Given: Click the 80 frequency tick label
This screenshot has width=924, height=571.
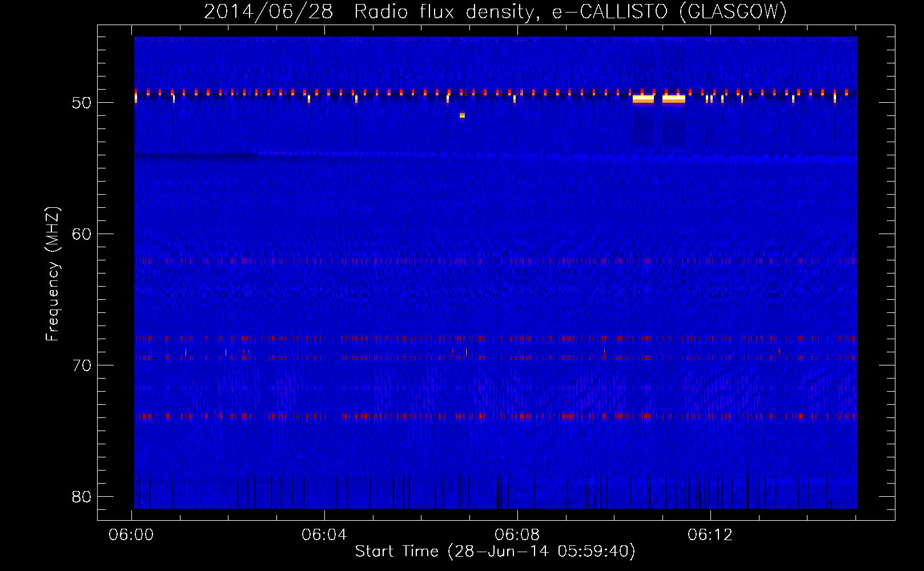Looking at the screenshot, I should pos(82,496).
